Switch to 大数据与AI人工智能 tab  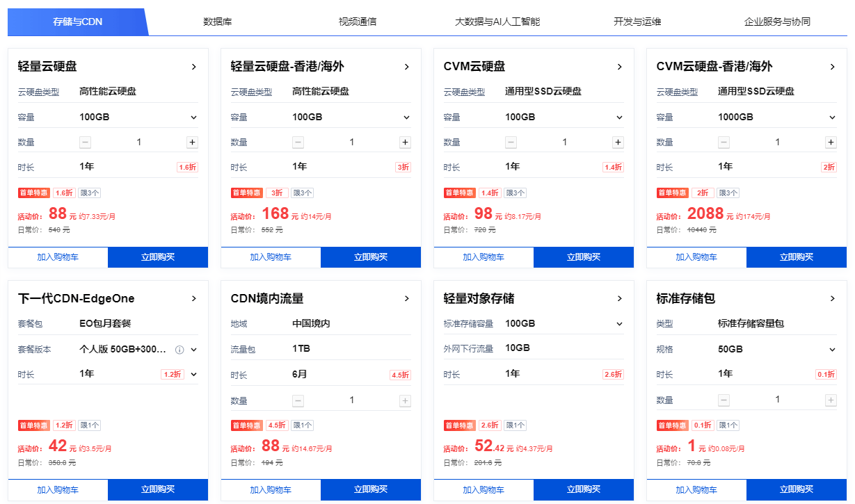497,22
